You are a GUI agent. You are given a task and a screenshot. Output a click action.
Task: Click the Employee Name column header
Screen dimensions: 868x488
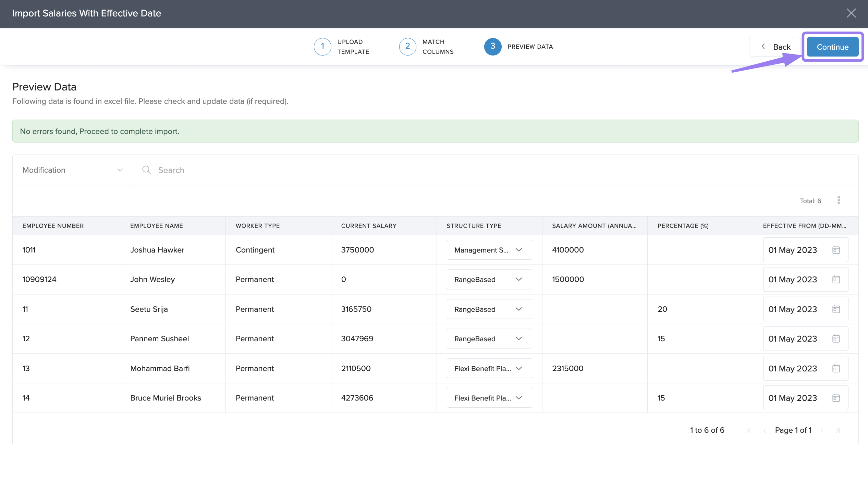point(157,226)
